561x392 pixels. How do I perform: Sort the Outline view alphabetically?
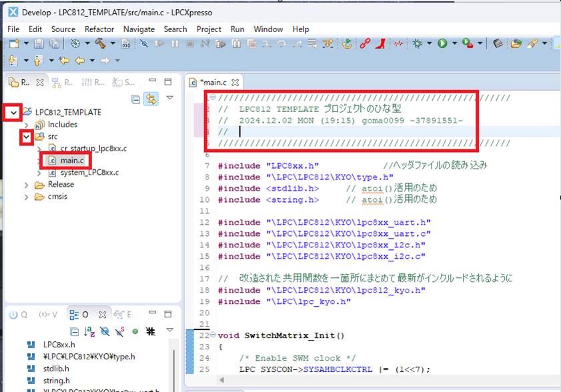pos(90,331)
